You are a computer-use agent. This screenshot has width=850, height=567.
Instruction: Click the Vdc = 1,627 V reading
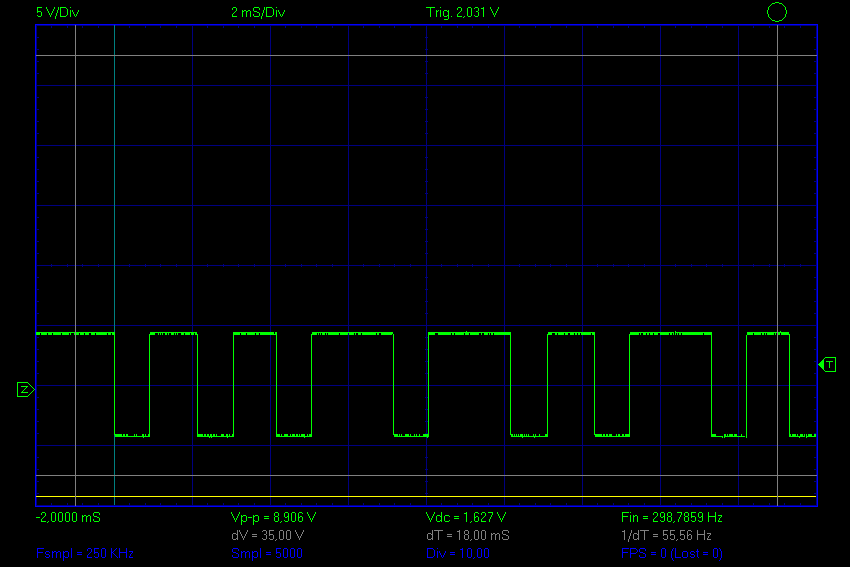click(x=466, y=518)
